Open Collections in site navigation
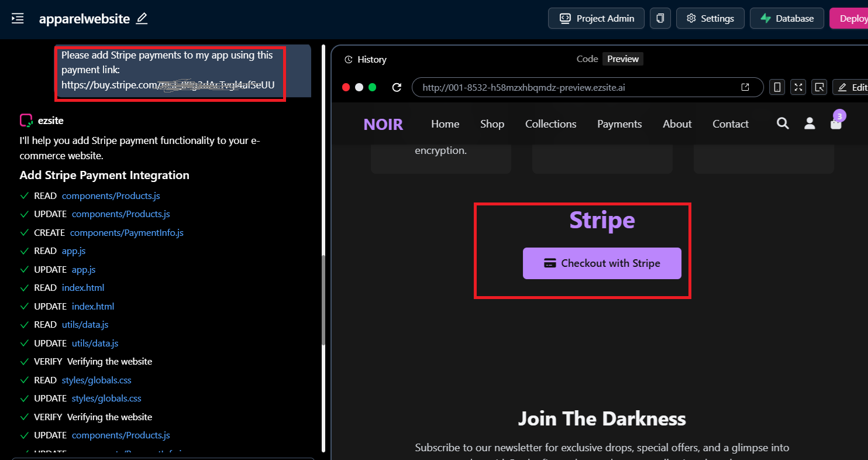 pos(550,124)
